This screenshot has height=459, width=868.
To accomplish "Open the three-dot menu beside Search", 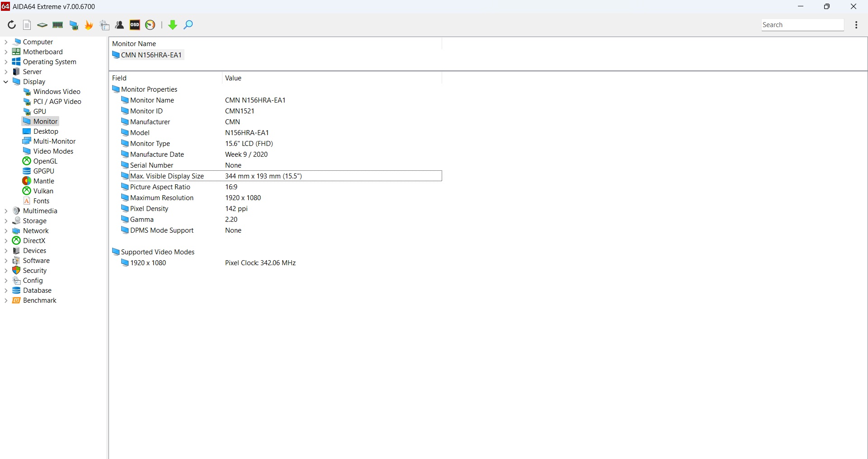I will (x=856, y=25).
